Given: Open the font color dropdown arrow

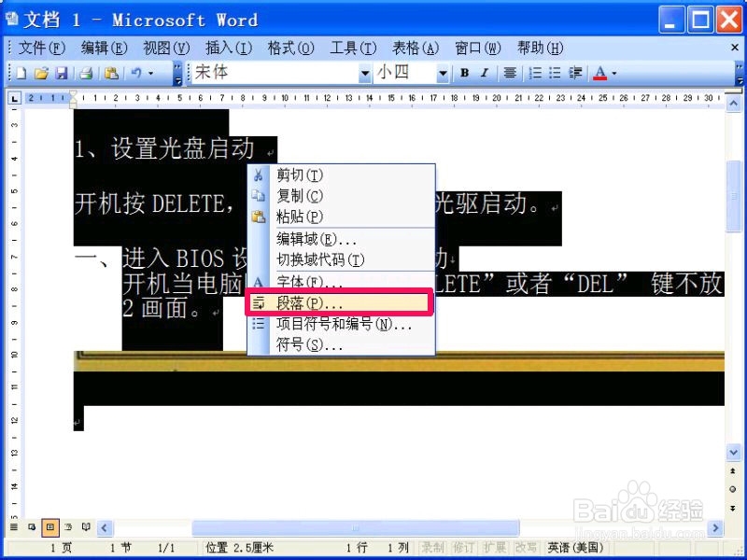Looking at the screenshot, I should [x=614, y=74].
